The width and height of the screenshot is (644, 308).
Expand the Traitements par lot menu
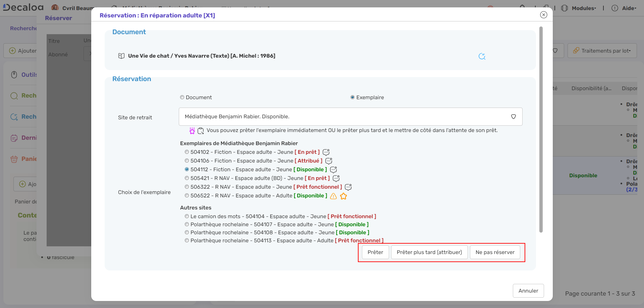(602, 51)
